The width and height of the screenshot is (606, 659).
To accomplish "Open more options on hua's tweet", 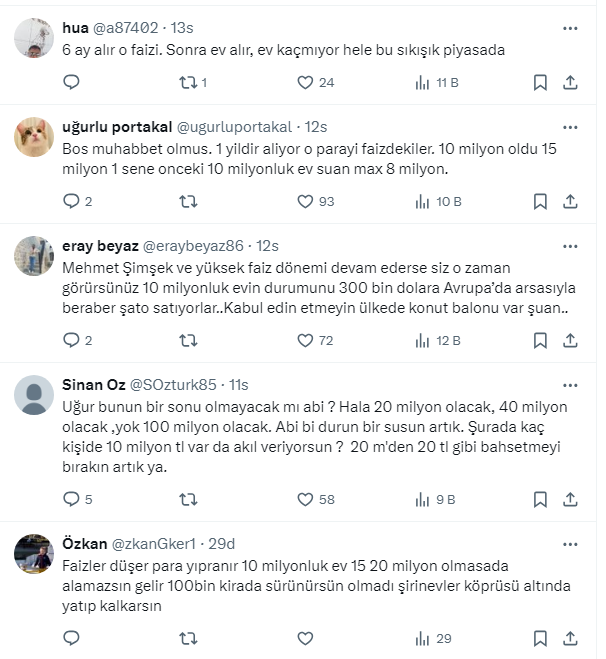I will pos(569,29).
